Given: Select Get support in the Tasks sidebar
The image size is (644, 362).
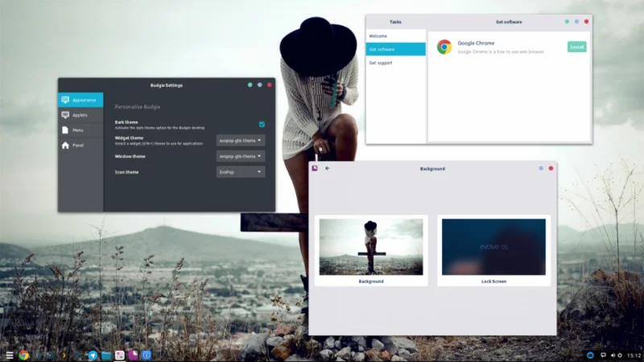Looking at the screenshot, I should (x=395, y=63).
